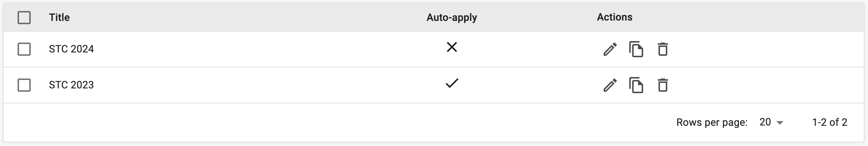868x146 pixels.
Task: Edit the STC 2024 entry
Action: pyautogui.click(x=610, y=49)
